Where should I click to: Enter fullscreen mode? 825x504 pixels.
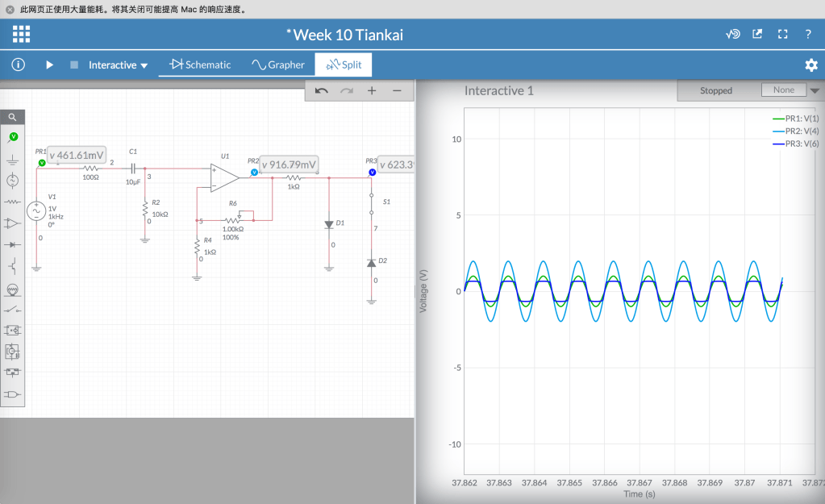tap(782, 34)
